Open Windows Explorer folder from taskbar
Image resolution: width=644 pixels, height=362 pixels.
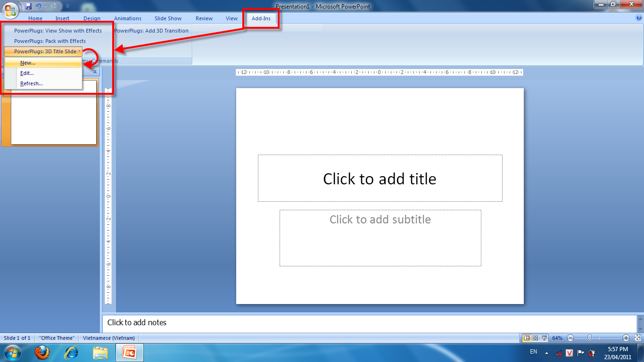100,353
